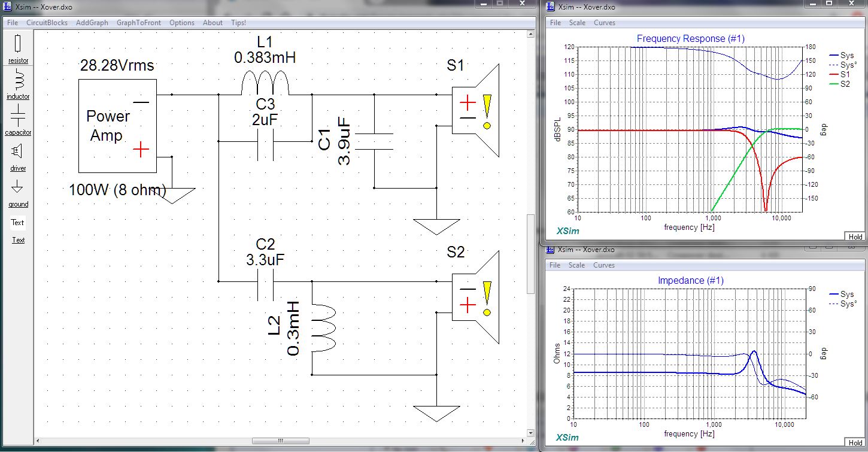Select capacitor C1 symbol in the circuit
The image size is (868, 452).
pos(374,141)
